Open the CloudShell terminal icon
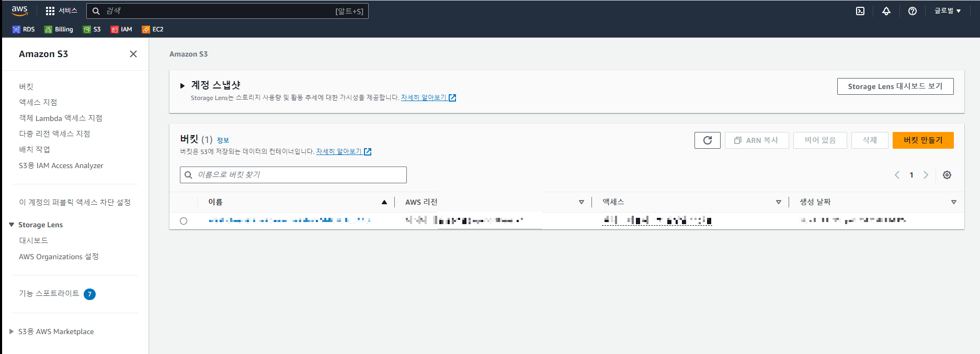Viewport: 980px width, 354px height. pyautogui.click(x=860, y=11)
